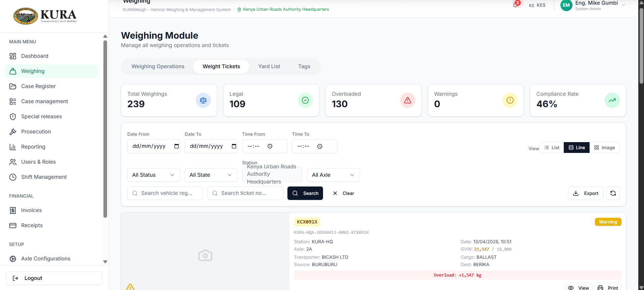Open Axle Configurations setup
Screen dimensions: 644x290
(x=51, y=259)
